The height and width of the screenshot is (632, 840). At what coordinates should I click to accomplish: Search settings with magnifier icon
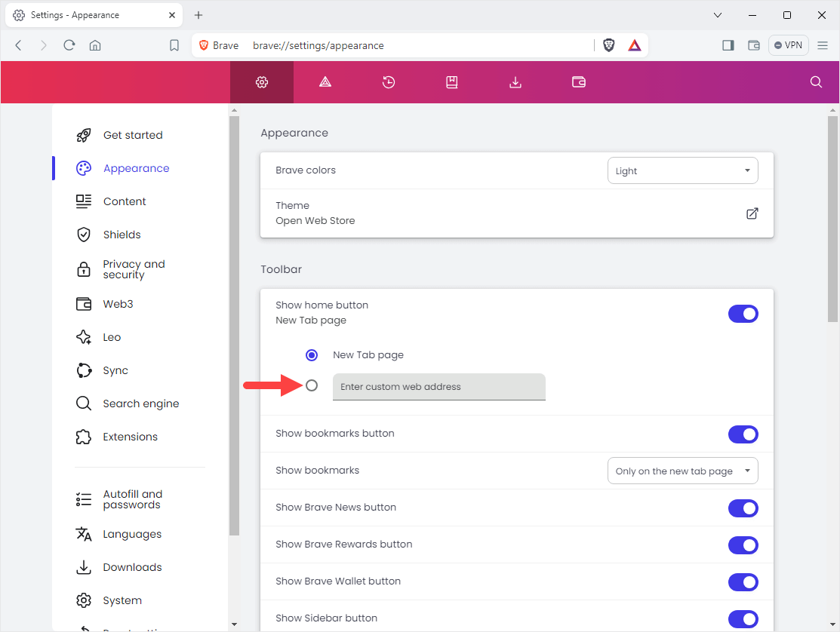[816, 82]
